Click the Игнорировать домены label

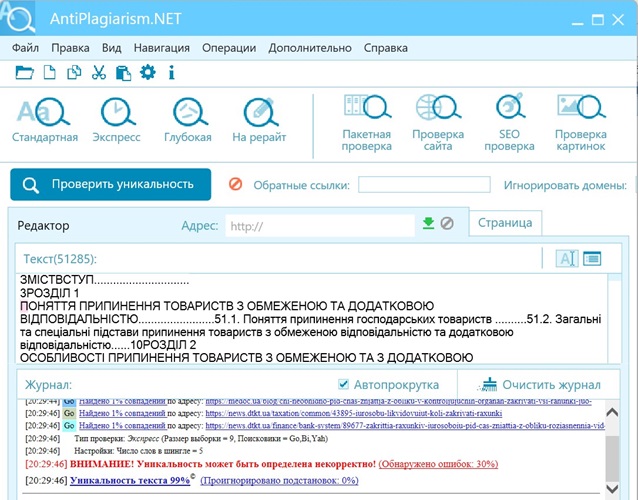(x=565, y=185)
